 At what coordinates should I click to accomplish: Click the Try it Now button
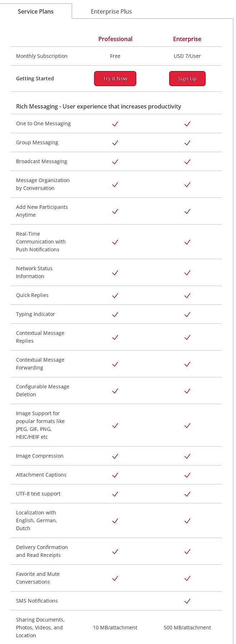[x=115, y=79]
